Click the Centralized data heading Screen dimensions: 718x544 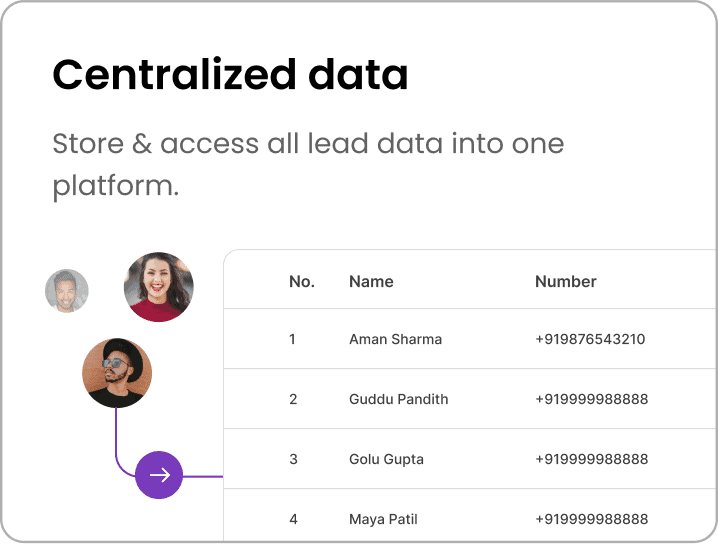230,75
